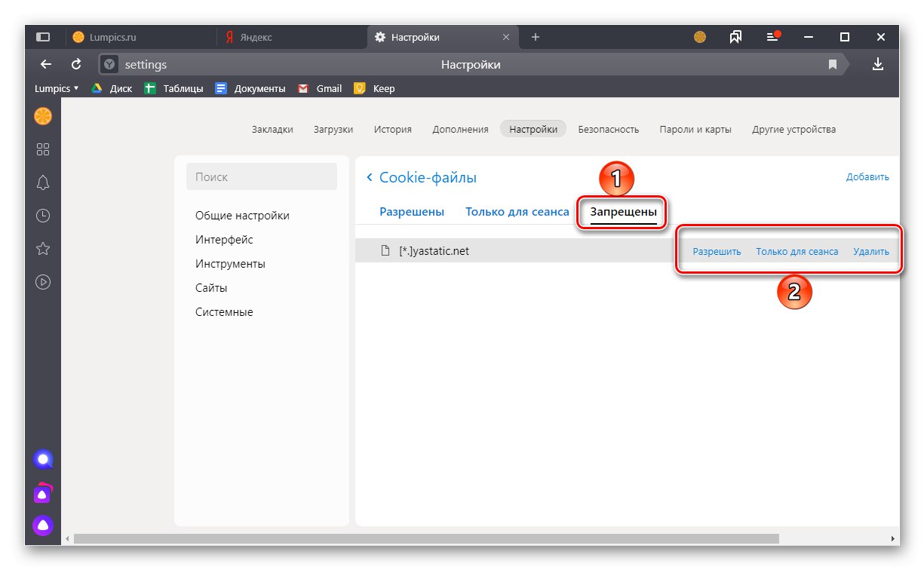This screenshot has height=570, width=924.
Task: Click Разрешить for the blocked cookie
Action: (x=716, y=251)
